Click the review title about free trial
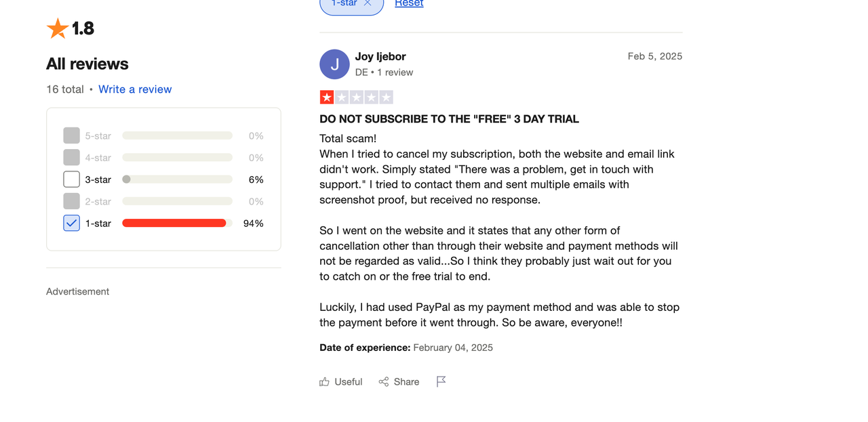Image resolution: width=868 pixels, height=422 pixels. pos(449,119)
